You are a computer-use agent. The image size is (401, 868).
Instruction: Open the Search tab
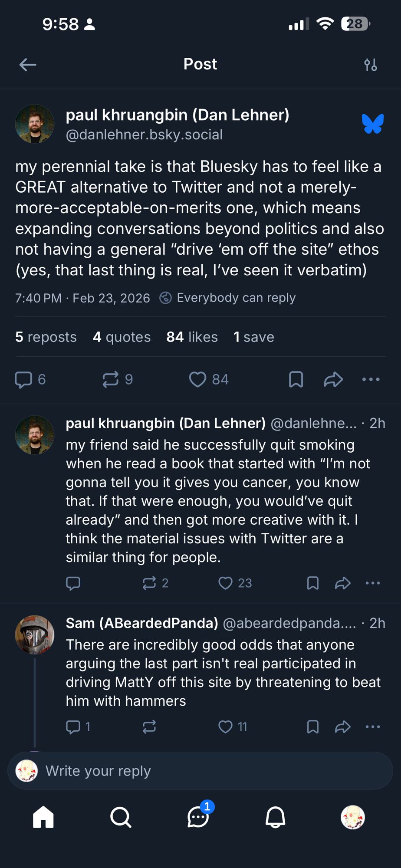coord(121,817)
